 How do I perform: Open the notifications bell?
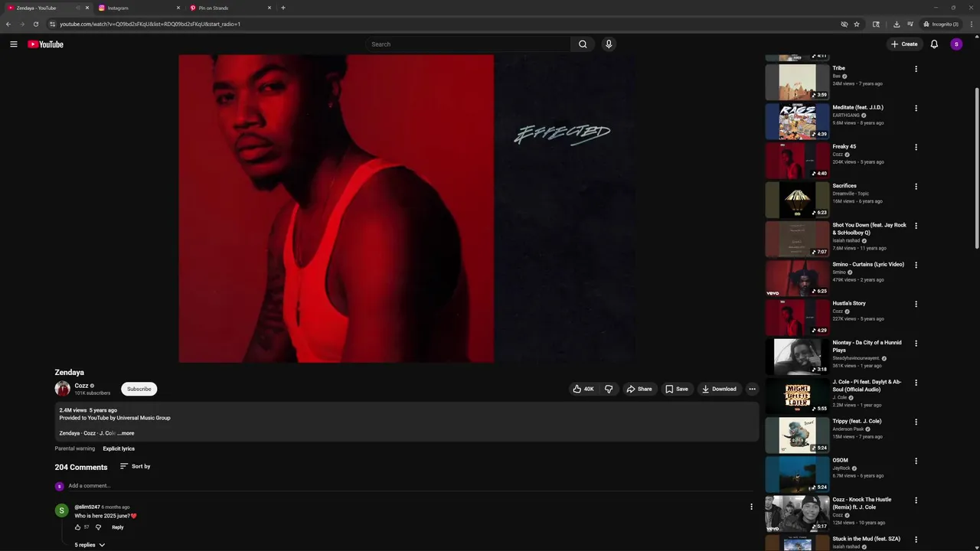(934, 44)
